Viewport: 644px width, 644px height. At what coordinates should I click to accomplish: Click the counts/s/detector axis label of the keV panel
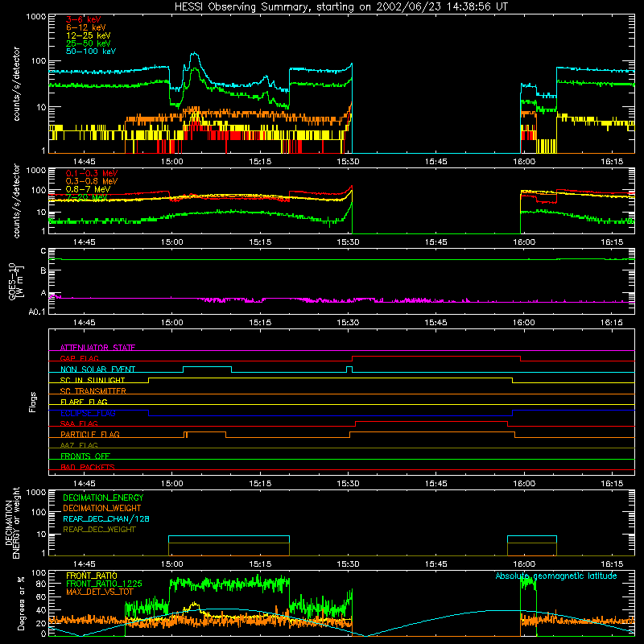click(x=16, y=84)
